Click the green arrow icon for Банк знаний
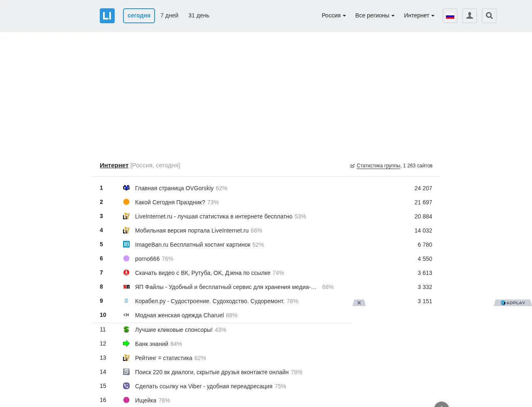 (x=126, y=343)
